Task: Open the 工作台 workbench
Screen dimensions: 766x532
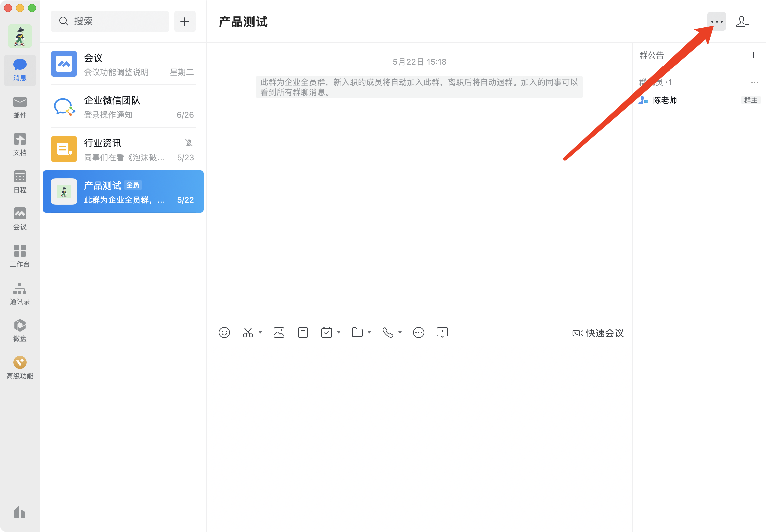Action: click(x=20, y=256)
